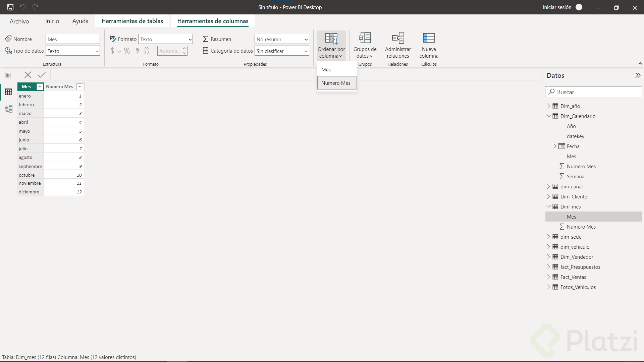Click Iniciar sesión link
Image resolution: width=644 pixels, height=362 pixels.
tap(557, 7)
